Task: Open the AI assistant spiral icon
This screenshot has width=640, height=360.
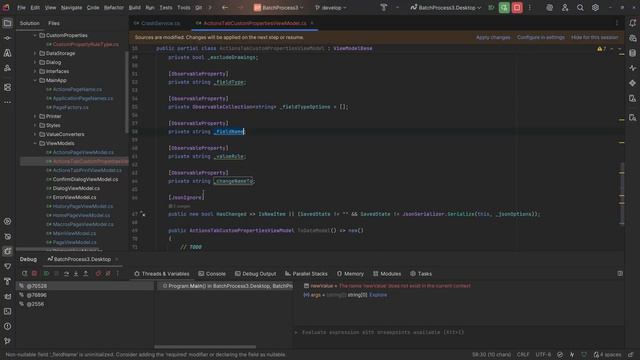Action: coord(549,7)
